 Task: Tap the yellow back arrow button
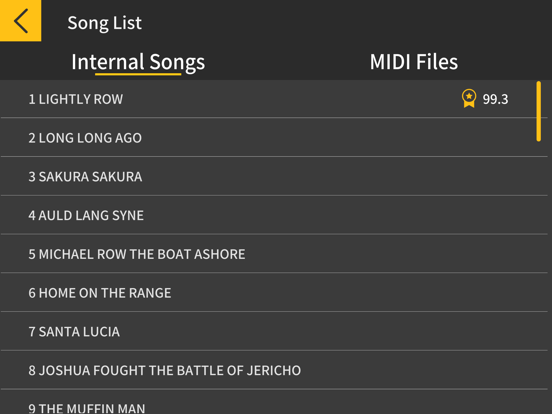(x=20, y=20)
